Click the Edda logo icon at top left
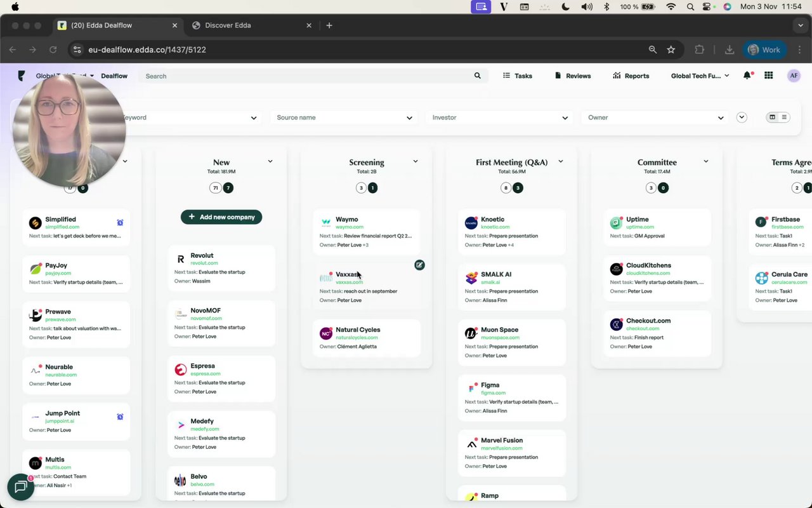The height and width of the screenshot is (508, 812). tap(22, 76)
